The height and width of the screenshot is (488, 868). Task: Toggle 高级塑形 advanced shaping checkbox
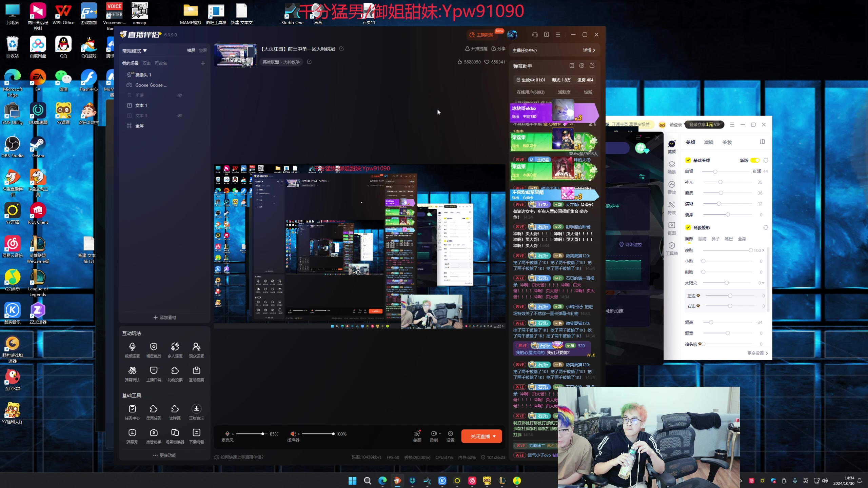pyautogui.click(x=689, y=227)
